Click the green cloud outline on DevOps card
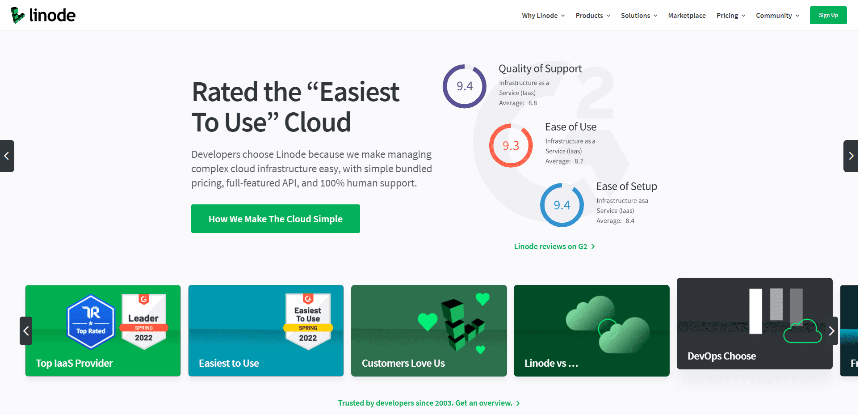This screenshot has width=868, height=415. tap(802, 331)
